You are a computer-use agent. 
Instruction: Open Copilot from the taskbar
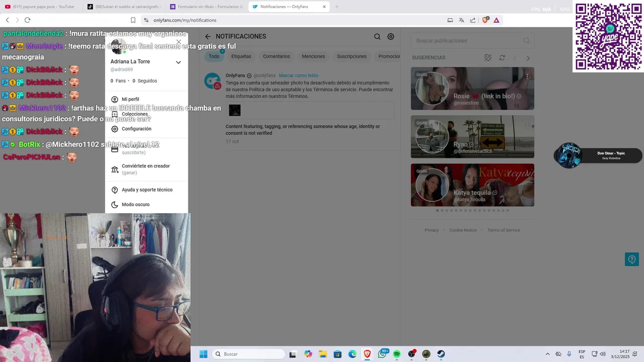[x=308, y=354]
